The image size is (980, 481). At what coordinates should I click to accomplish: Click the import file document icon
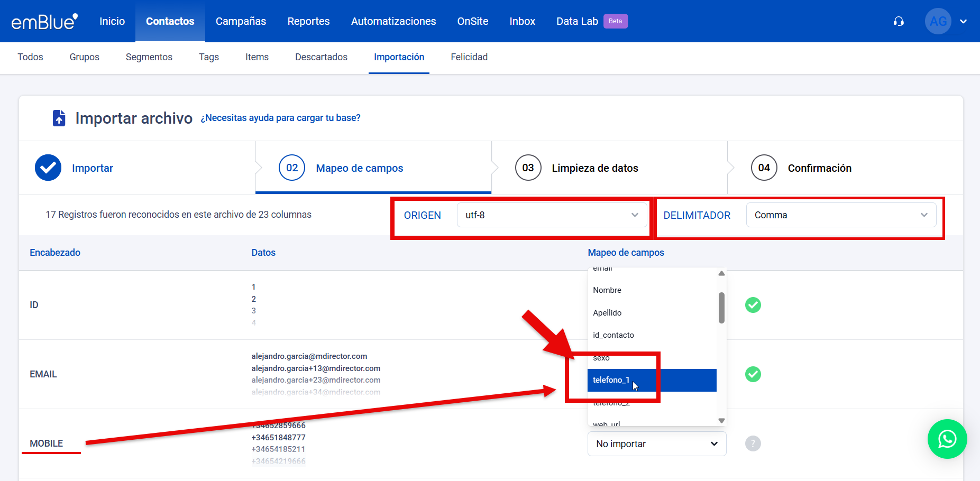59,118
